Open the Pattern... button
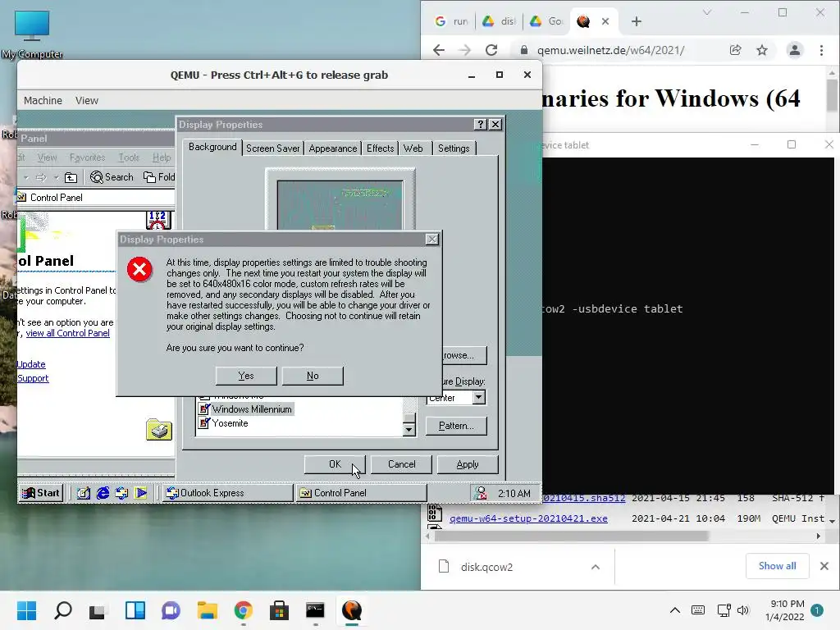 pyautogui.click(x=456, y=426)
